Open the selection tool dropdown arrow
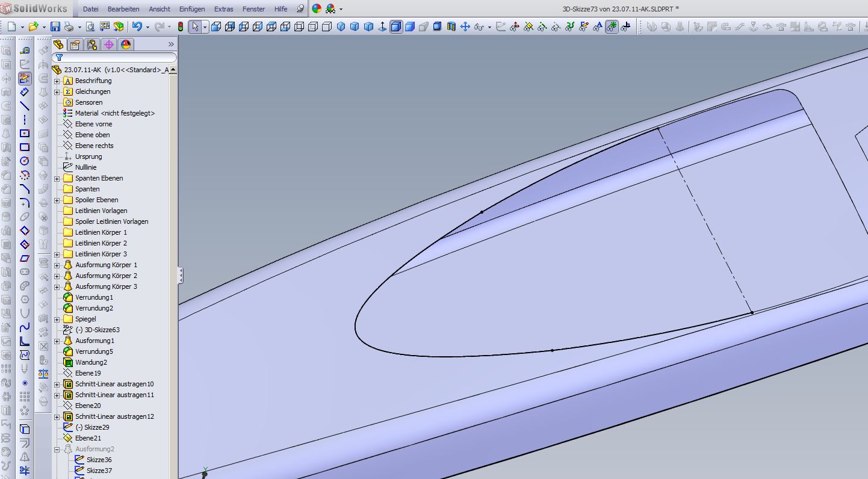The height and width of the screenshot is (479, 868). click(x=205, y=26)
